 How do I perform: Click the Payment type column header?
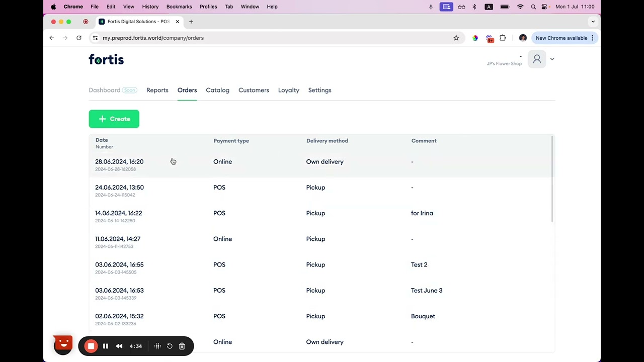pyautogui.click(x=231, y=141)
